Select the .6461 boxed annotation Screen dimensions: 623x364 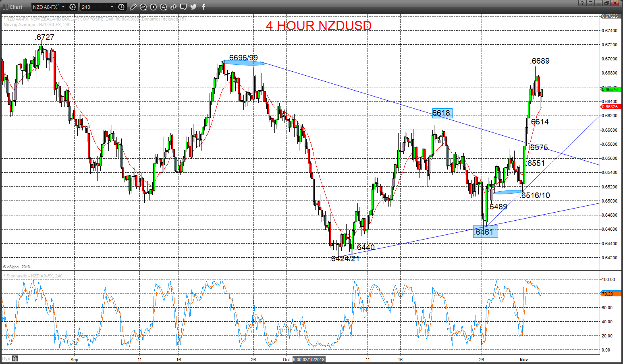tap(485, 232)
